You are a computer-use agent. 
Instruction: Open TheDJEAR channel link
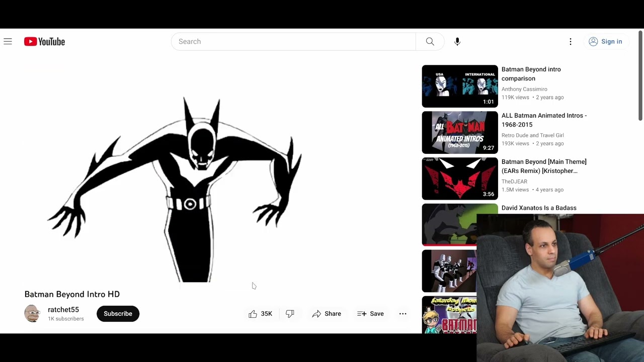click(x=514, y=182)
